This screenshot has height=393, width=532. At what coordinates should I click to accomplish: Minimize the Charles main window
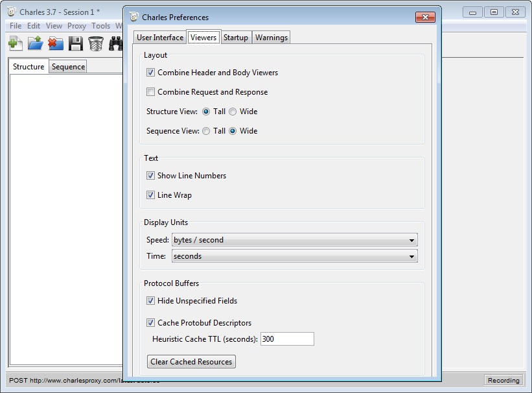click(x=472, y=12)
